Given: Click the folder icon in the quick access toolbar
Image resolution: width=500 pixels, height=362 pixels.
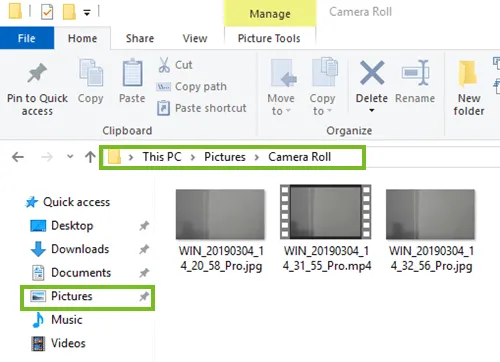Looking at the screenshot, I should point(69,12).
